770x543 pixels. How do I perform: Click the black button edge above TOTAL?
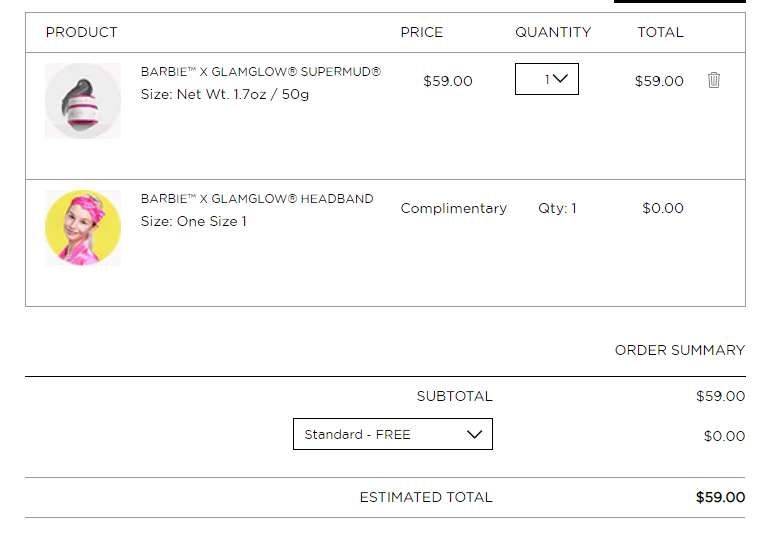point(680,1)
